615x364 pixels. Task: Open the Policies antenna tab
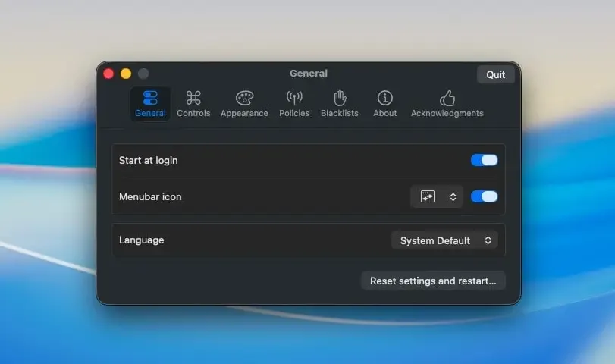click(294, 104)
